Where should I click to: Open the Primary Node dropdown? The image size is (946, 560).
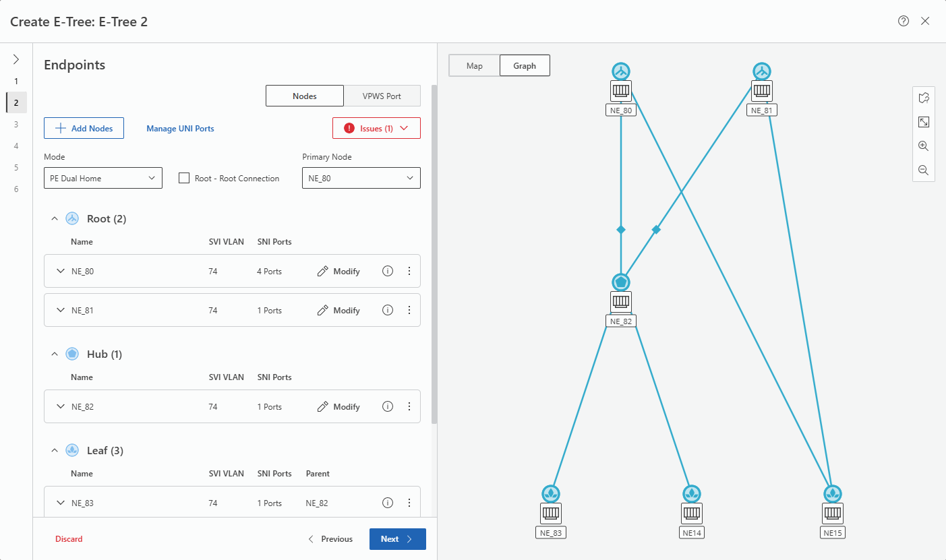(x=361, y=178)
